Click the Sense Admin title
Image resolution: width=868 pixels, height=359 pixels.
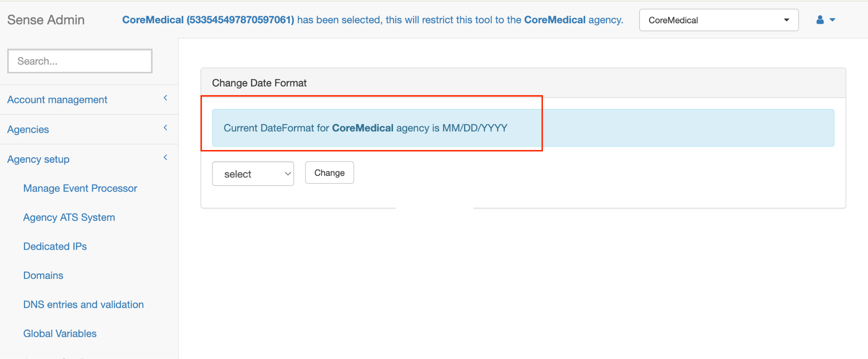[46, 20]
